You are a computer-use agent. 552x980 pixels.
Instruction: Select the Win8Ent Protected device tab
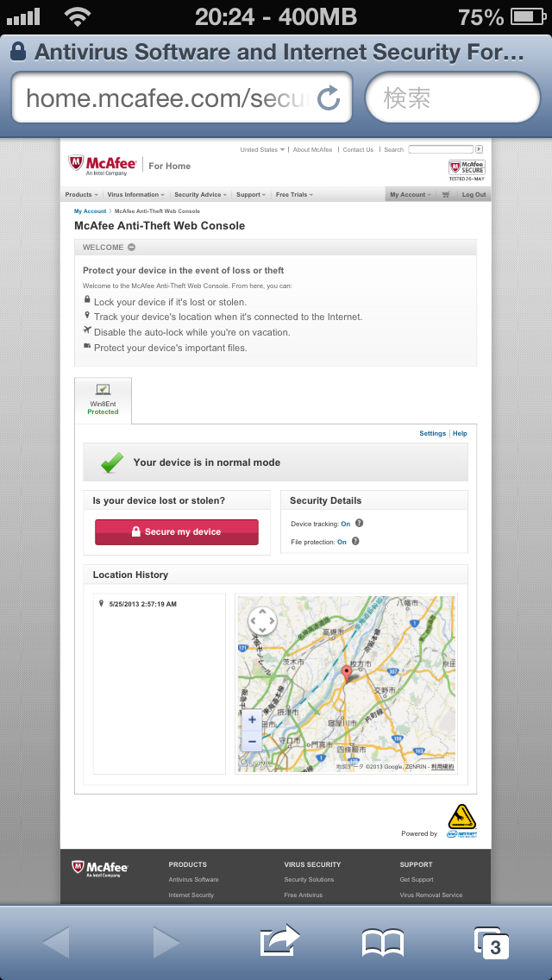click(x=103, y=400)
